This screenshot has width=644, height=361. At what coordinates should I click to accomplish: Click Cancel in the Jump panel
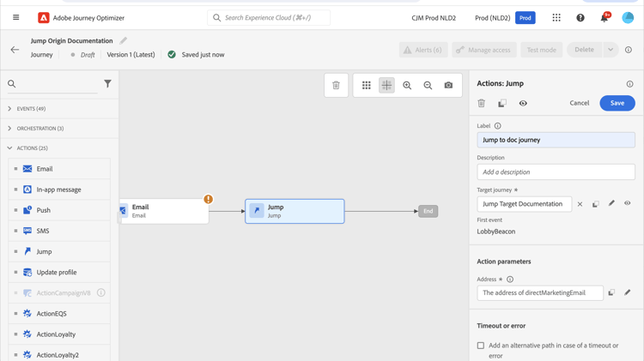[580, 103]
